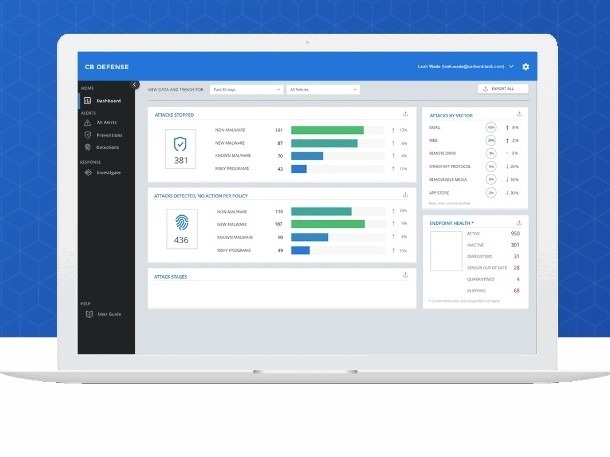Click the Active endpoints count 950
Screen dimensions: 610x457
[515, 233]
